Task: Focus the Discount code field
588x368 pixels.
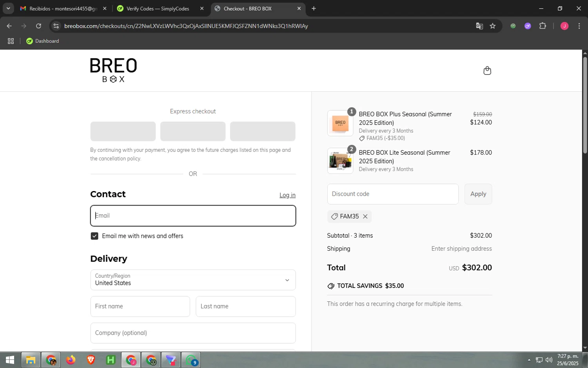Action: [393, 194]
